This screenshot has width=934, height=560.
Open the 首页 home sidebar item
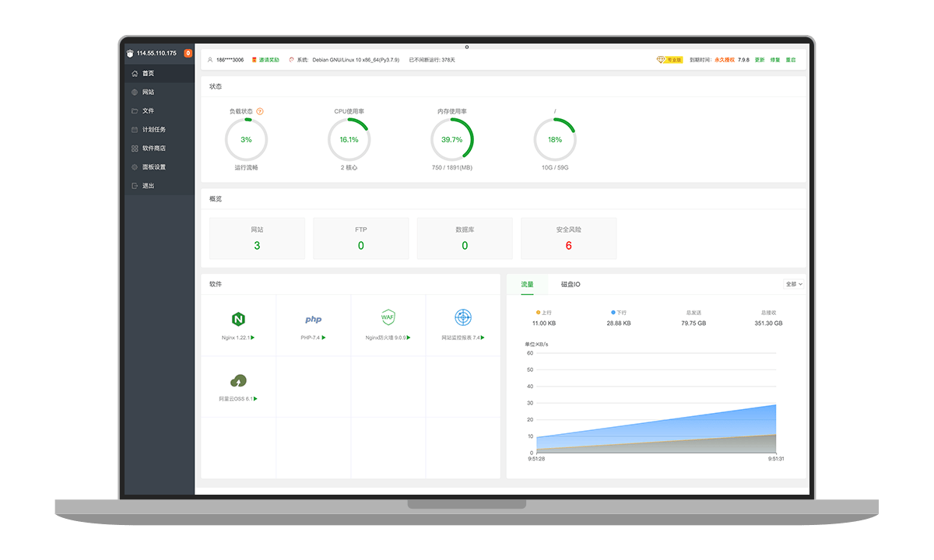[160, 73]
